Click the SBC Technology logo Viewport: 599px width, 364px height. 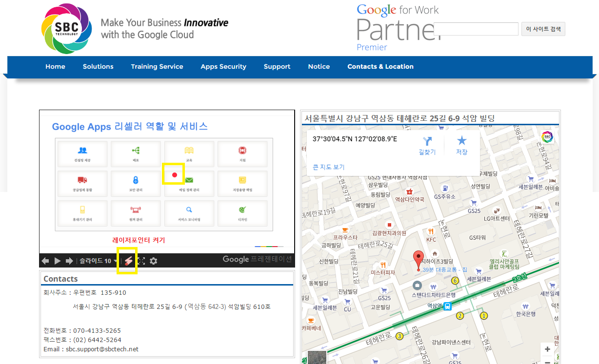(x=66, y=28)
